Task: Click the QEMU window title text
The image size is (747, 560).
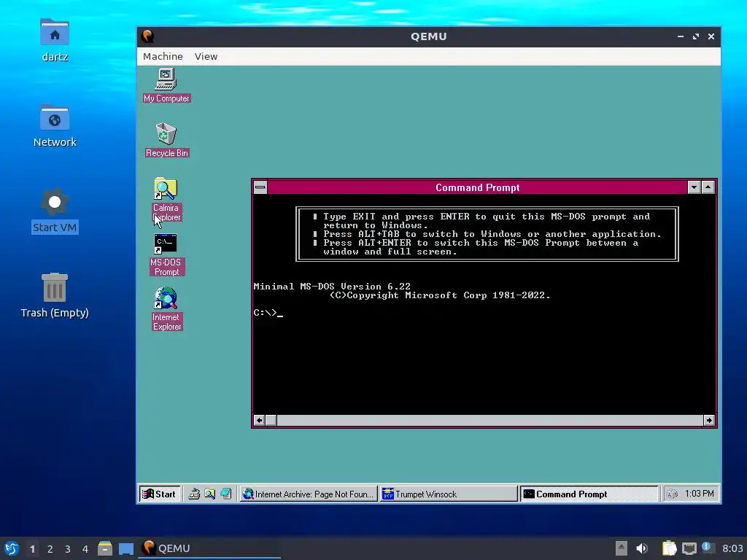Action: 429,36
